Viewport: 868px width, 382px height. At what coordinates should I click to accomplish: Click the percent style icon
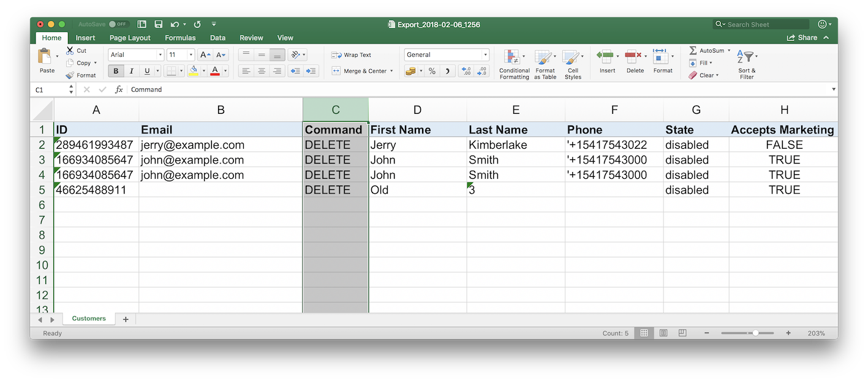tap(432, 71)
